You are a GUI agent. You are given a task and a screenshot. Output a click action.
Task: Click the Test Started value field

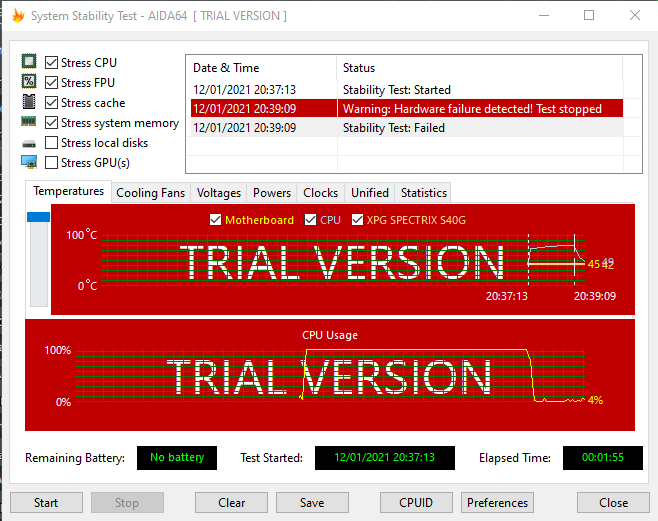tap(385, 457)
